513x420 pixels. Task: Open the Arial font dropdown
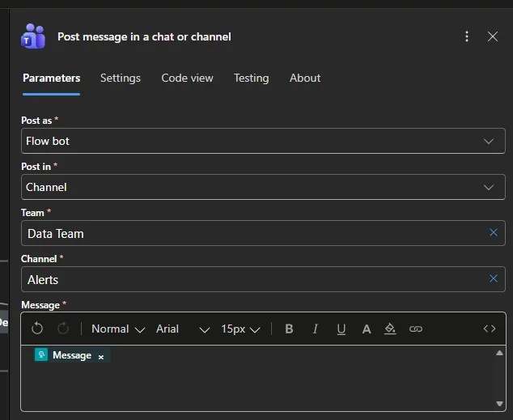point(183,329)
